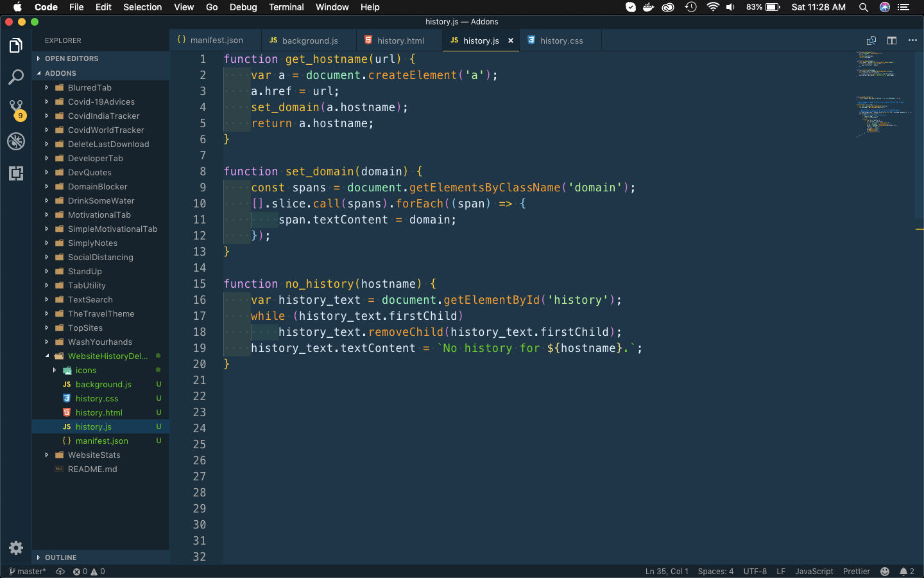Screen dimensions: 924x578
Task: Switch to the manifest.json tab
Action: coord(216,40)
